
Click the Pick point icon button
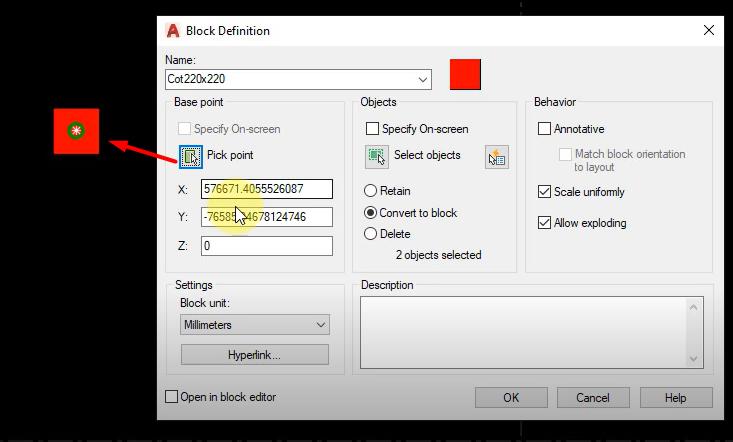[x=191, y=156]
